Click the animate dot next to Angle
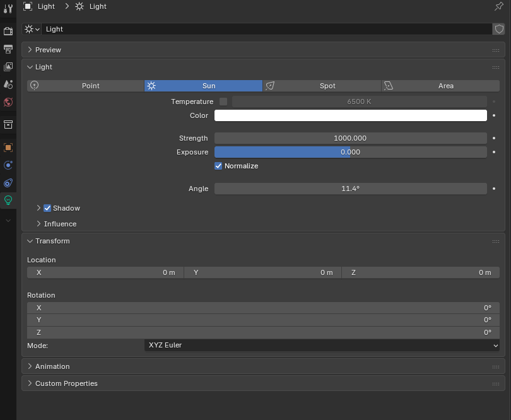Viewport: 511px width, 420px height. click(x=494, y=189)
